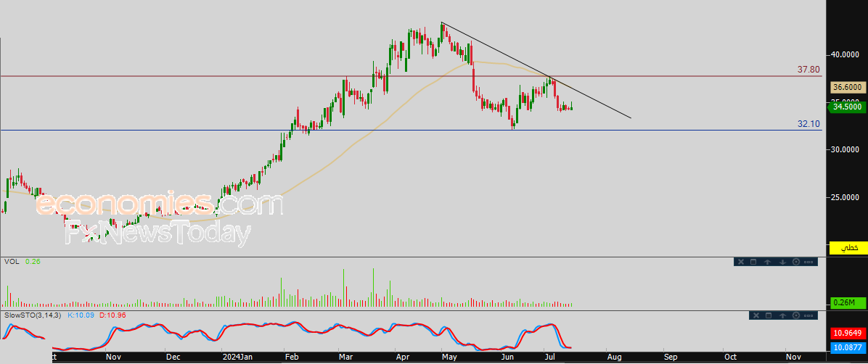
Task: Click the yellow خطي scale label
Action: tap(848, 249)
